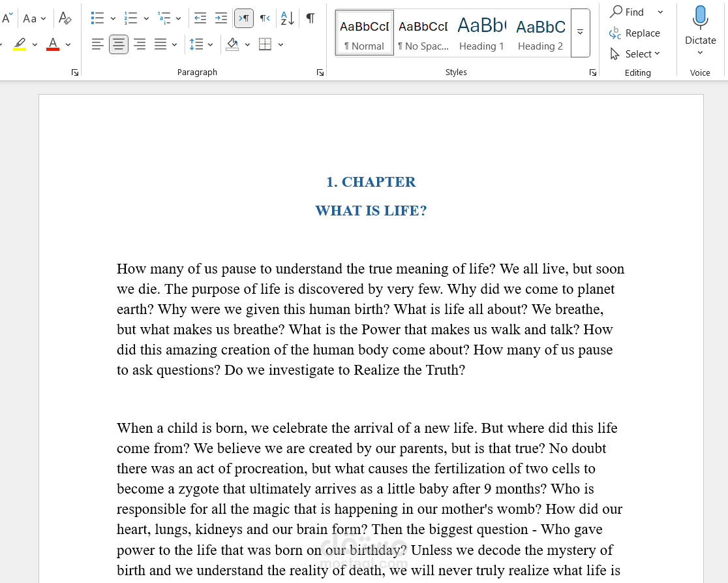This screenshot has height=583, width=728.
Task: Open the Find dropdown arrow
Action: (x=660, y=12)
